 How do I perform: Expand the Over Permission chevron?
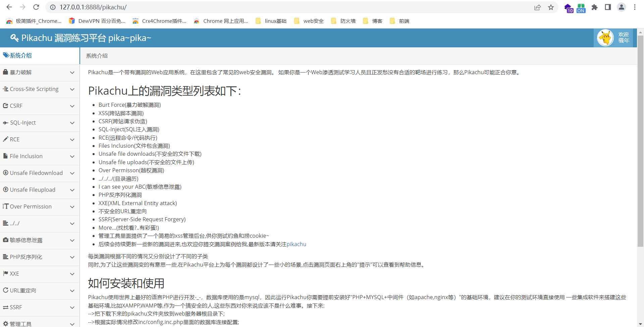(x=72, y=206)
